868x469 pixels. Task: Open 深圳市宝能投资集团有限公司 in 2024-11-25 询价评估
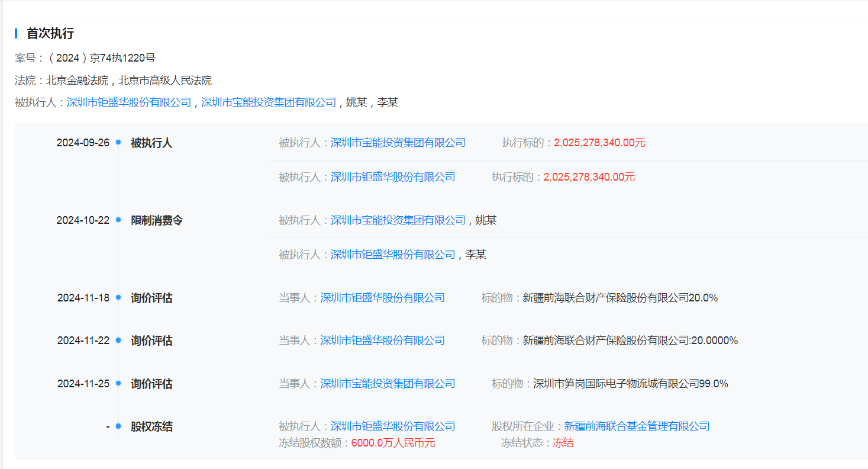click(388, 384)
